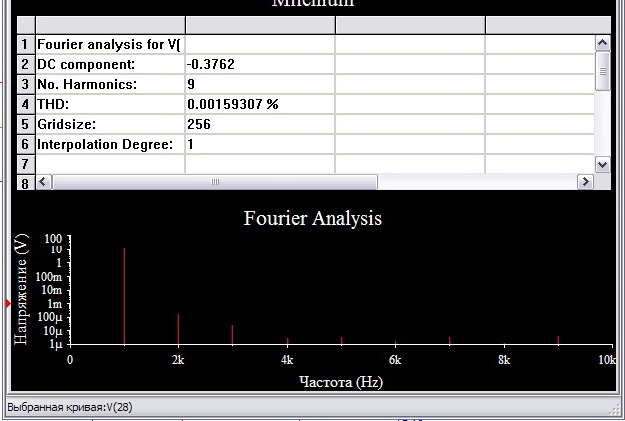625x421 pixels.
Task: Click the vertical scrollbar thumb
Action: point(602,71)
